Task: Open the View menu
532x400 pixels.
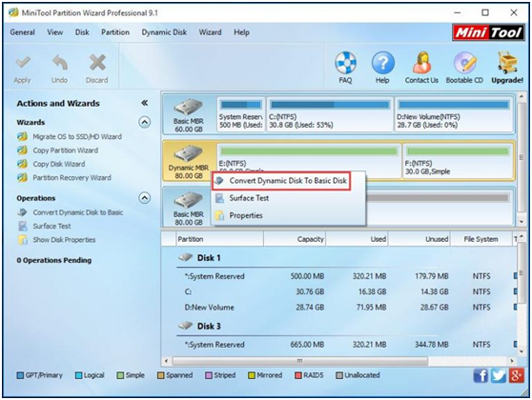Action: [55, 32]
